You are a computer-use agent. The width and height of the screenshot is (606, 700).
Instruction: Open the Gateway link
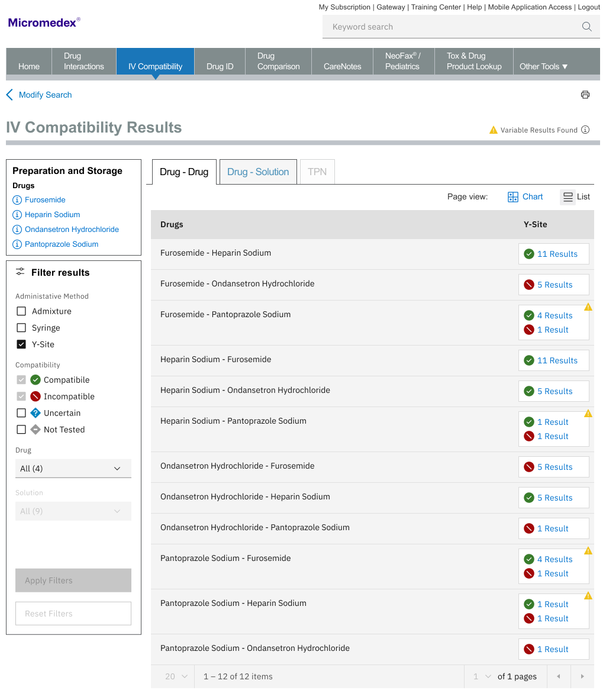point(391,7)
